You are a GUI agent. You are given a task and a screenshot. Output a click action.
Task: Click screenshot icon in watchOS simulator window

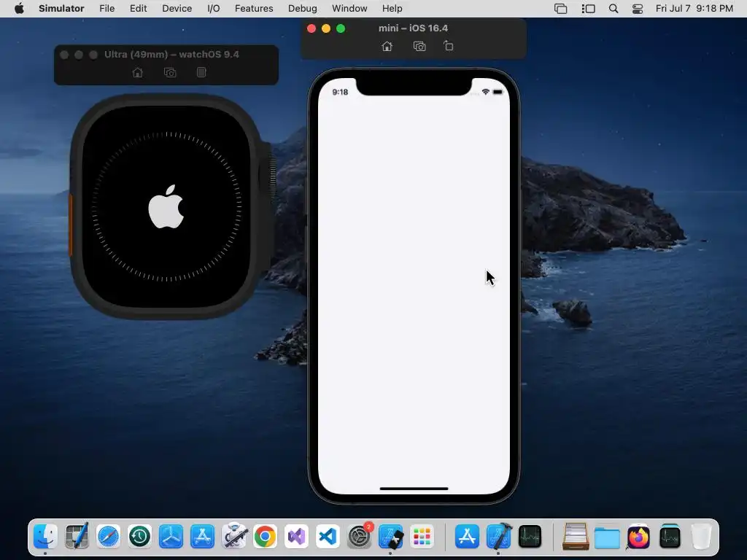tap(170, 72)
